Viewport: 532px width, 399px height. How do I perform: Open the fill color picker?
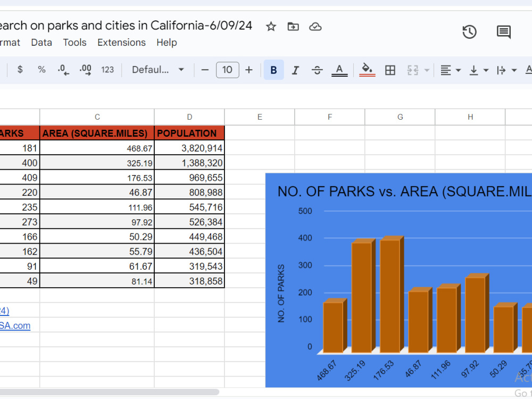(367, 70)
